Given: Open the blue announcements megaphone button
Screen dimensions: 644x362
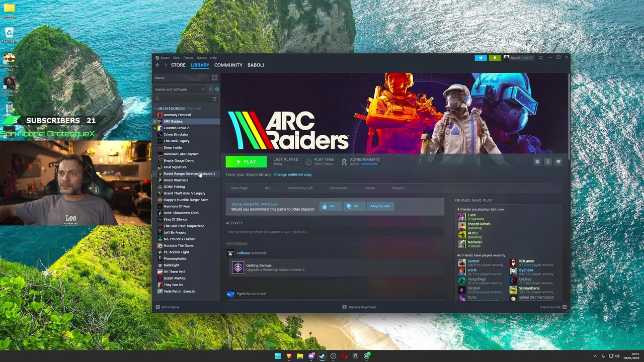Looking at the screenshot, I should pyautogui.click(x=480, y=58).
